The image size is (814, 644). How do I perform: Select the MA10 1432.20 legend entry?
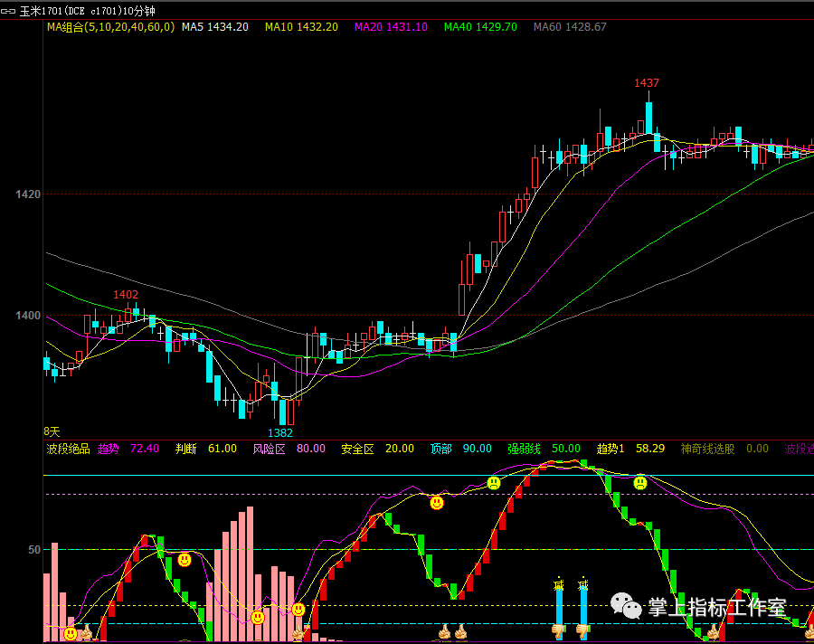(301, 27)
